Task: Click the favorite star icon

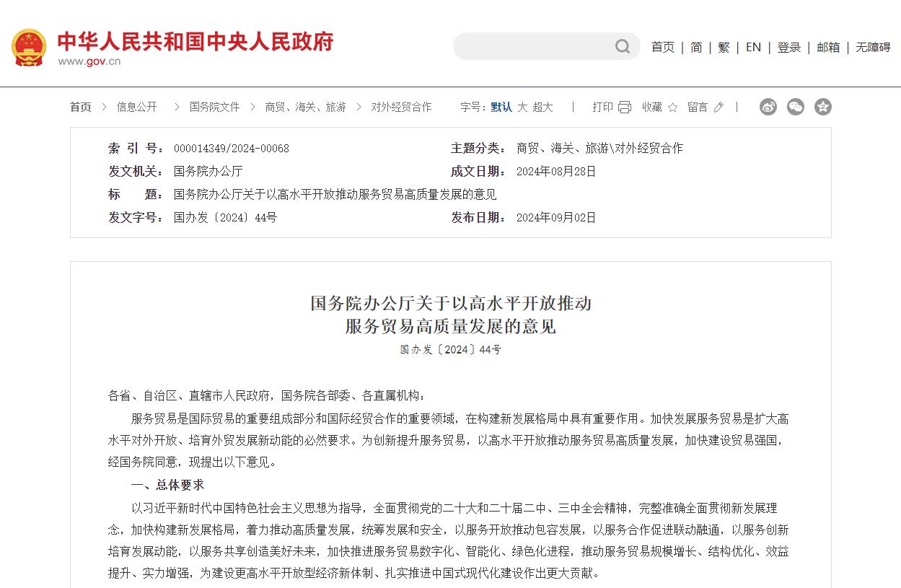Action: (672, 107)
